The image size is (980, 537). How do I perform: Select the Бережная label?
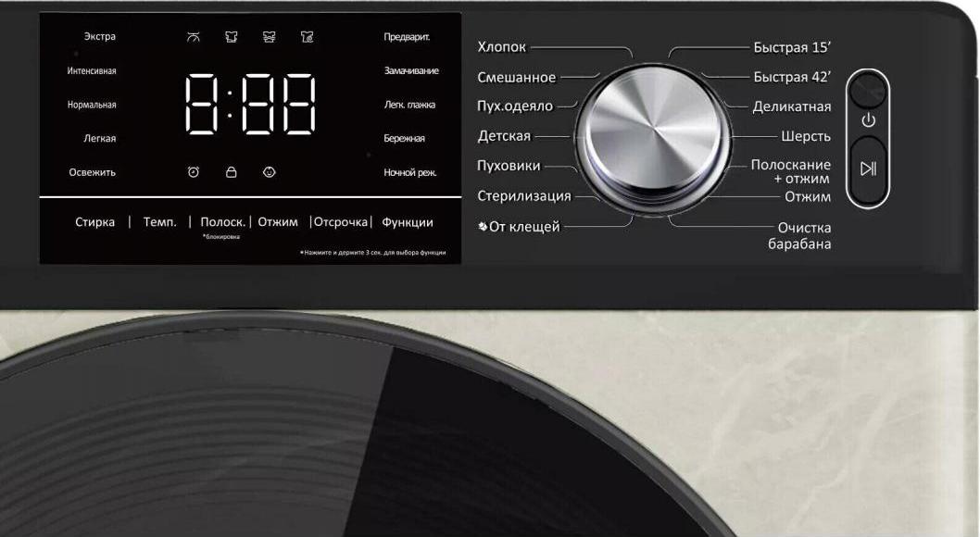tap(405, 138)
